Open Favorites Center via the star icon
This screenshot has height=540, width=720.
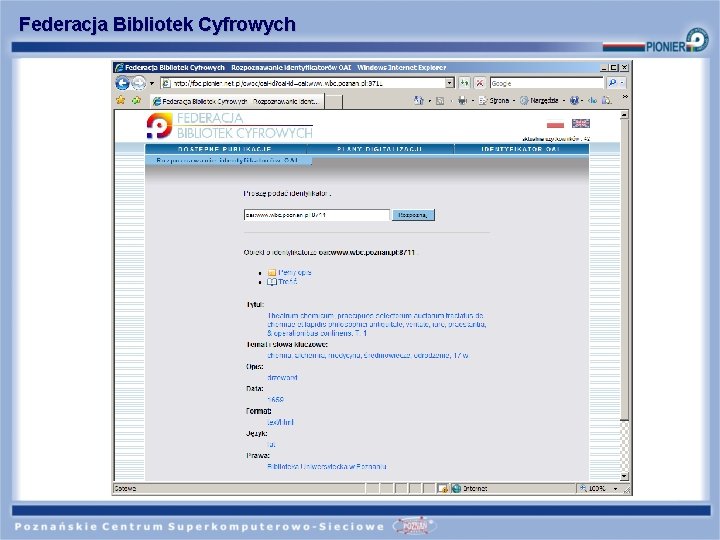click(x=121, y=100)
